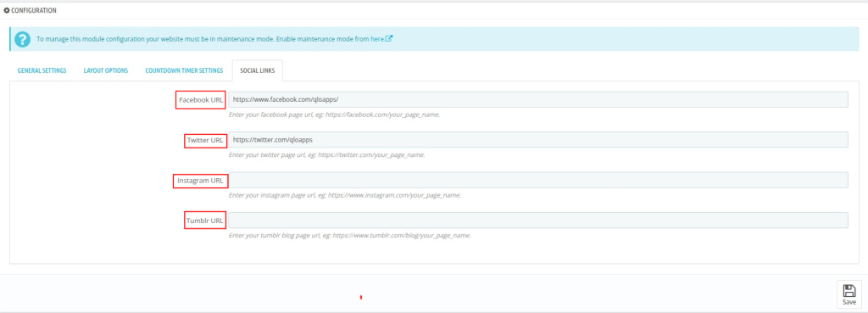868x313 pixels.
Task: Click the tumblr blog page url hint
Action: tap(350, 236)
